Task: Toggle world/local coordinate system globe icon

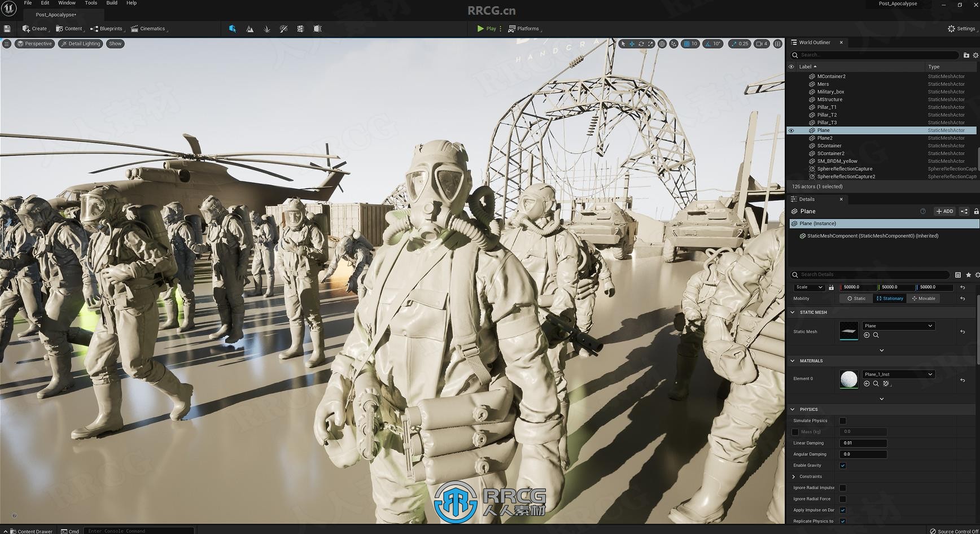Action: tap(662, 43)
